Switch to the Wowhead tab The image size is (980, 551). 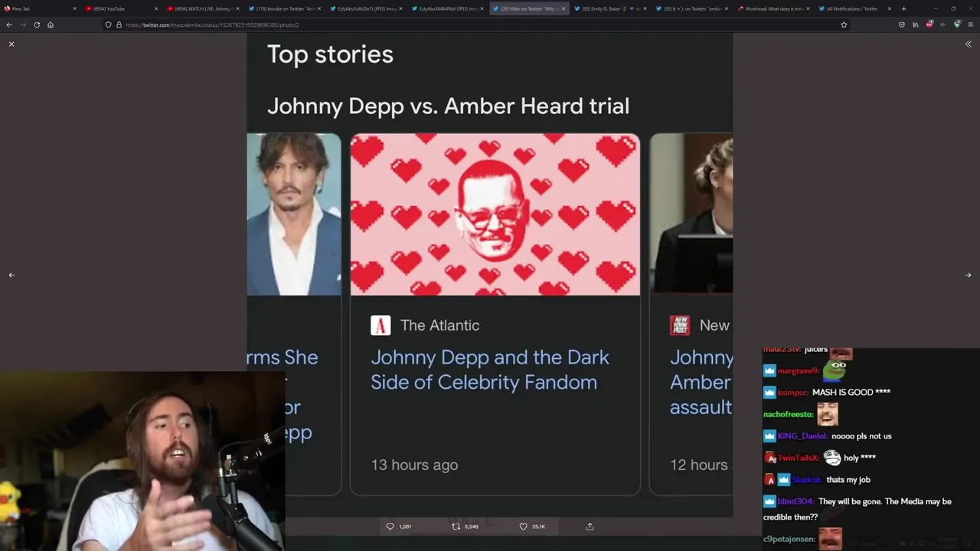point(773,8)
